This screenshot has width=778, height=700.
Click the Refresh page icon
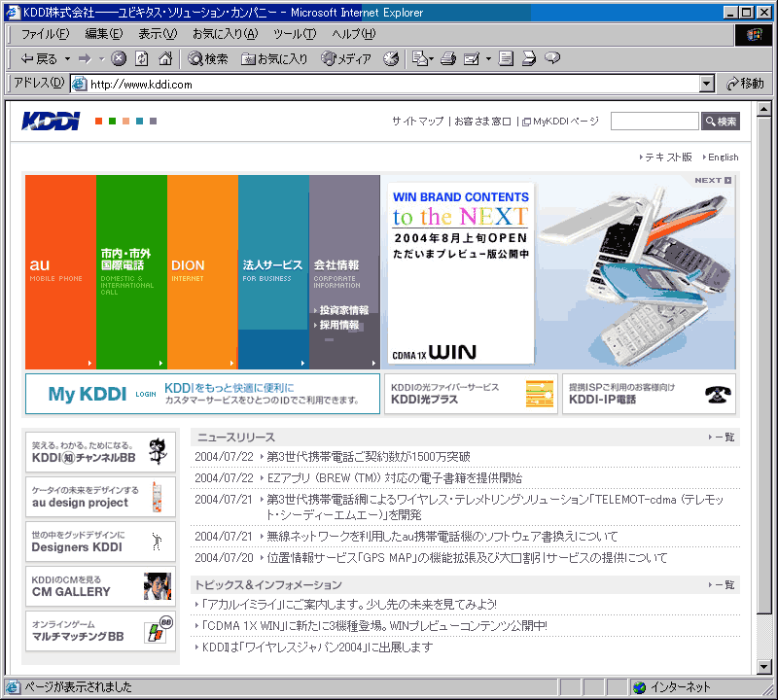coord(142,58)
